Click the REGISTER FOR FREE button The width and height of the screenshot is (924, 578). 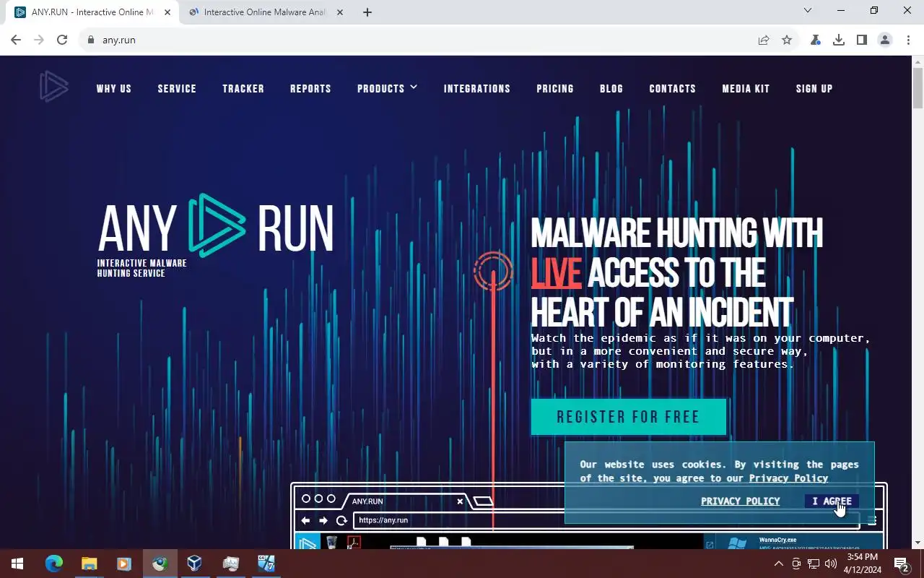[x=629, y=417]
